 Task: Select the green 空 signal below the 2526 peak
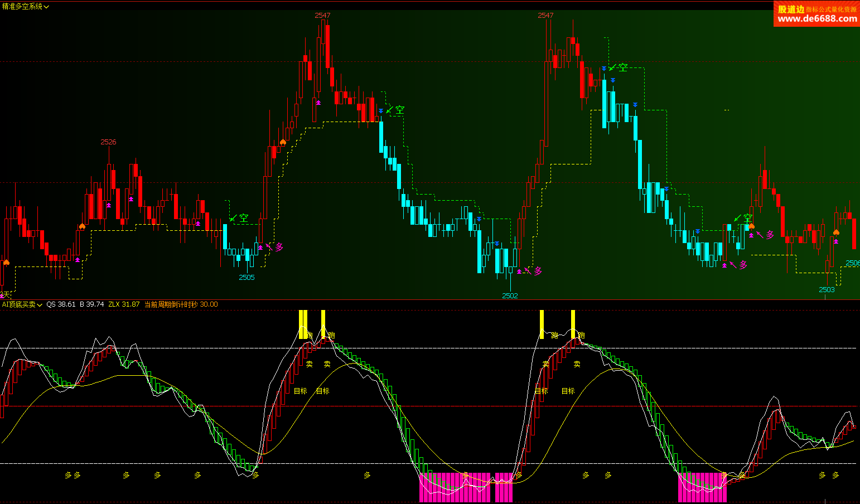pyautogui.click(x=244, y=218)
